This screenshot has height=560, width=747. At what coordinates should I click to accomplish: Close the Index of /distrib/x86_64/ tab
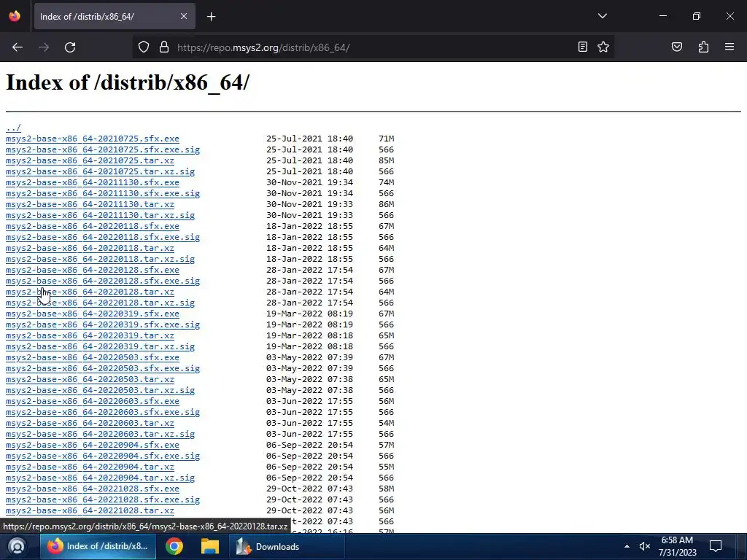click(x=183, y=16)
